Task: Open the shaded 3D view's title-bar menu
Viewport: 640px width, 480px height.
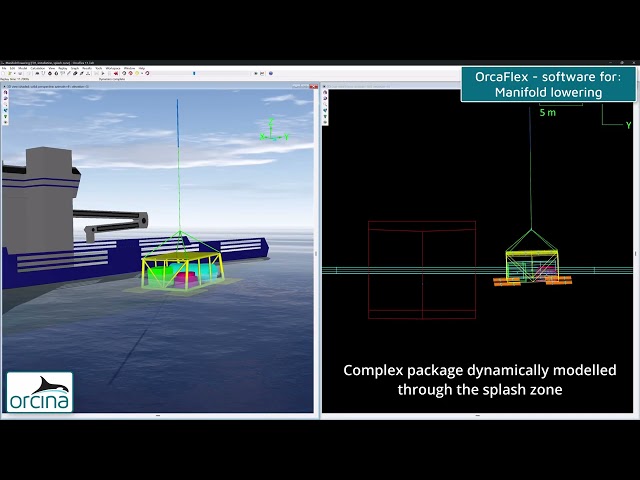Action: point(4,87)
